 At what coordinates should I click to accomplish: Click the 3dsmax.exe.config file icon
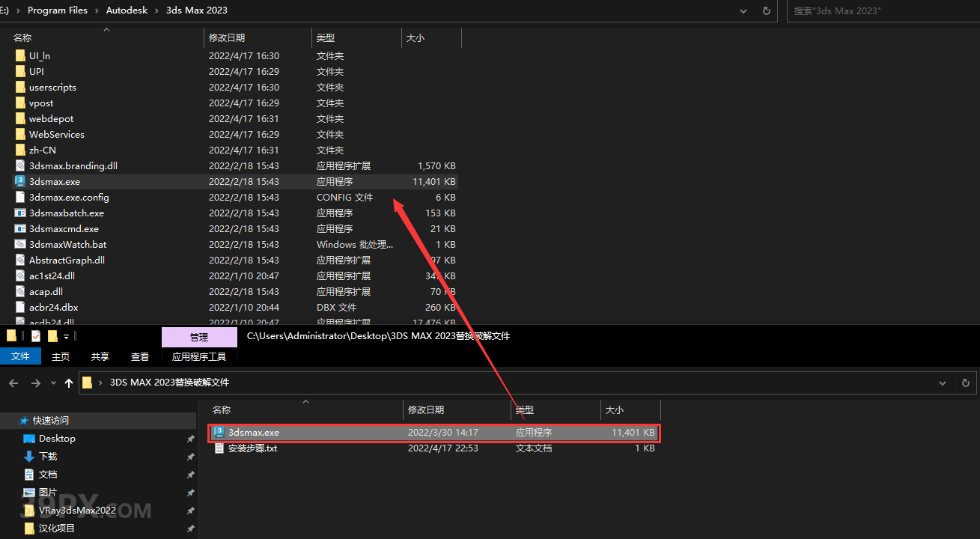20,197
